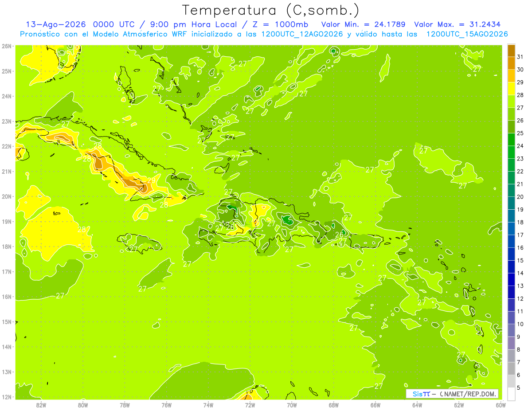This screenshot has width=532, height=411.
Task: Click the "60W" longitude axis label
Action: click(x=501, y=405)
